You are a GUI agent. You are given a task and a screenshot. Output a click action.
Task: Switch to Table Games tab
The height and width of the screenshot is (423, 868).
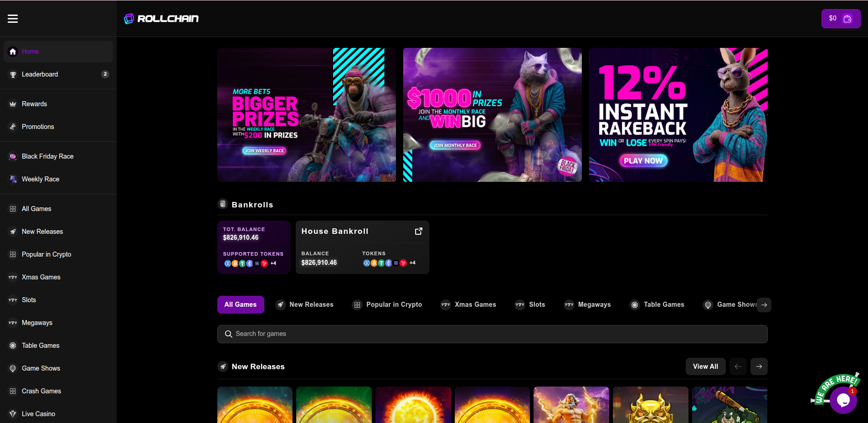[657, 304]
